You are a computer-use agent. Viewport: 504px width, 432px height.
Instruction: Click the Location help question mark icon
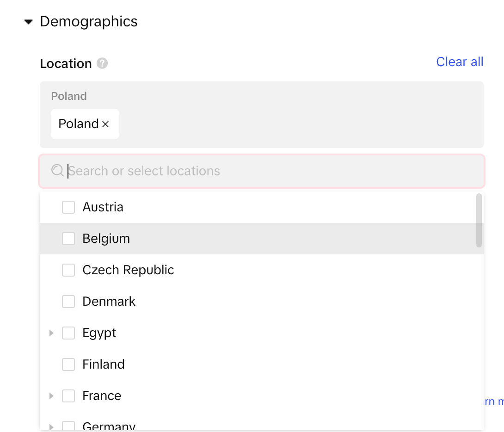(x=102, y=63)
